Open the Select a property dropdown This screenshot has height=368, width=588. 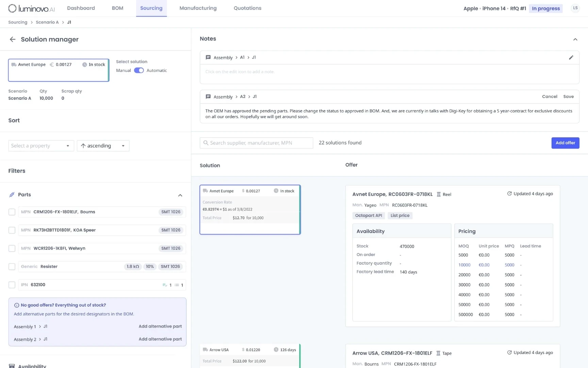41,146
